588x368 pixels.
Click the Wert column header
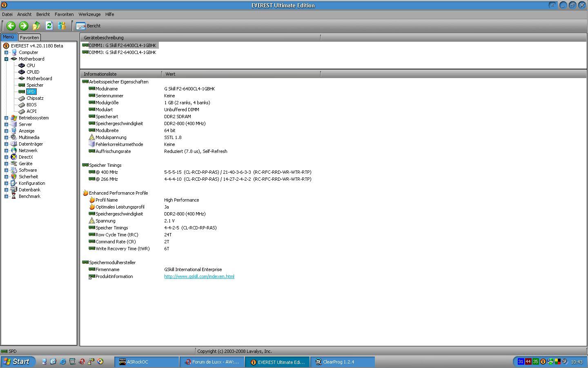(x=241, y=74)
